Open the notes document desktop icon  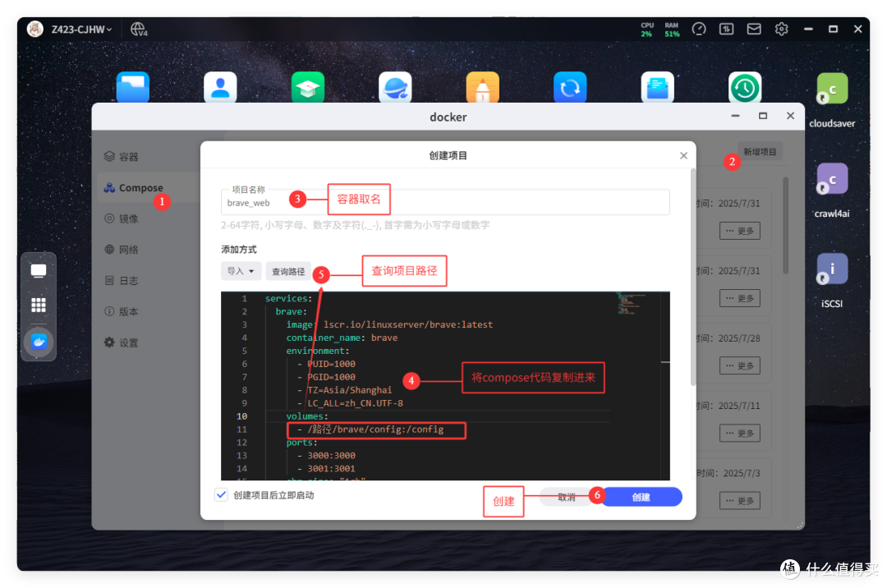(x=657, y=87)
